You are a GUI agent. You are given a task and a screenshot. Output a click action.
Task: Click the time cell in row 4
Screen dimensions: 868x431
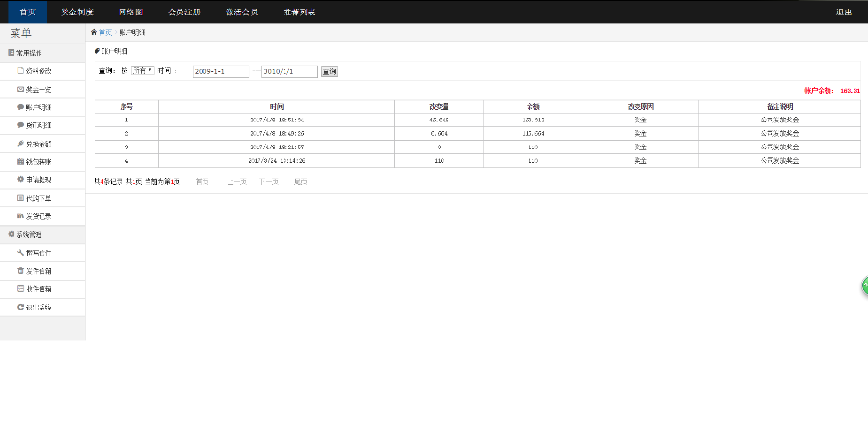pyautogui.click(x=277, y=161)
